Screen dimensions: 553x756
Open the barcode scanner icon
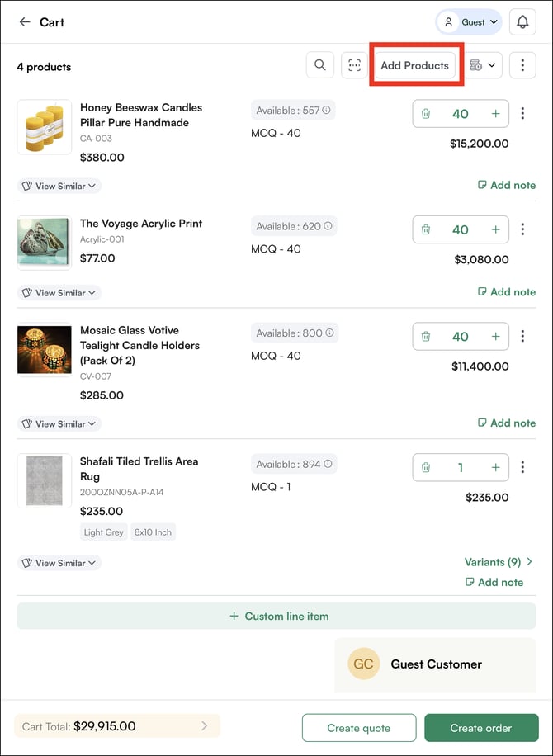tap(355, 65)
